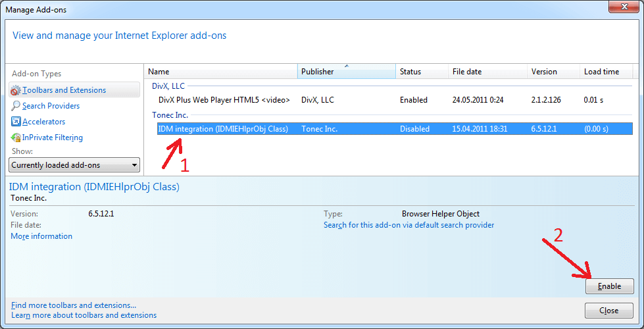Image resolution: width=644 pixels, height=329 pixels.
Task: Sort add-ons by Load time column
Action: [x=605, y=72]
